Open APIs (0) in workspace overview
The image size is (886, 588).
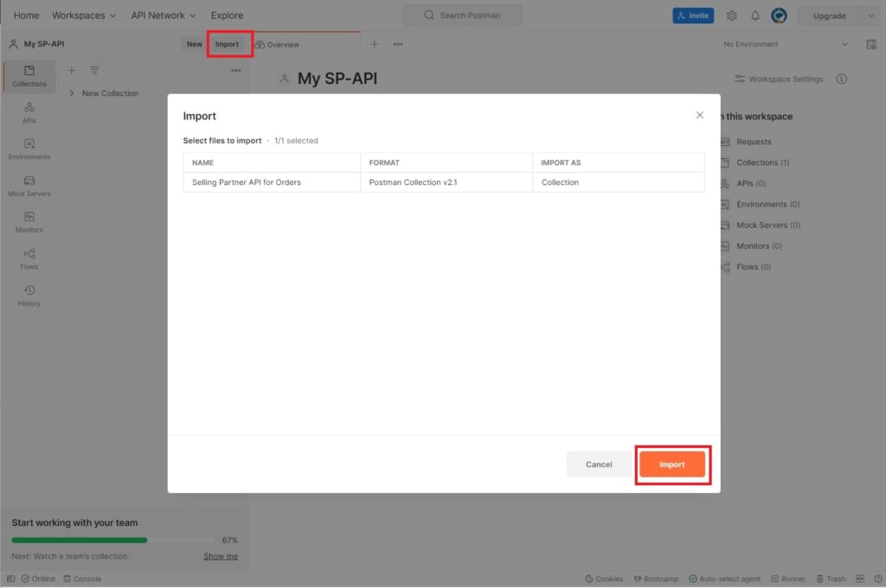pos(751,183)
